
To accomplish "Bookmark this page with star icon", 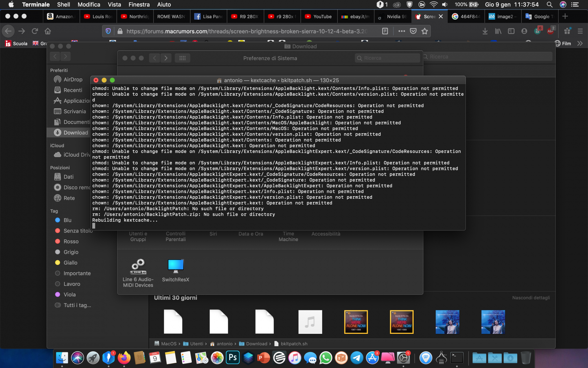I will pos(425,31).
